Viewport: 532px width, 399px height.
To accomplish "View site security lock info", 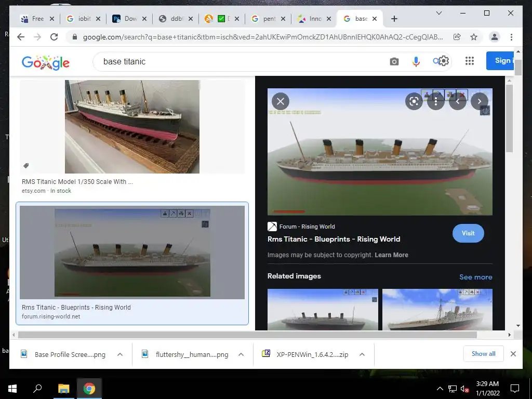I will (x=75, y=37).
